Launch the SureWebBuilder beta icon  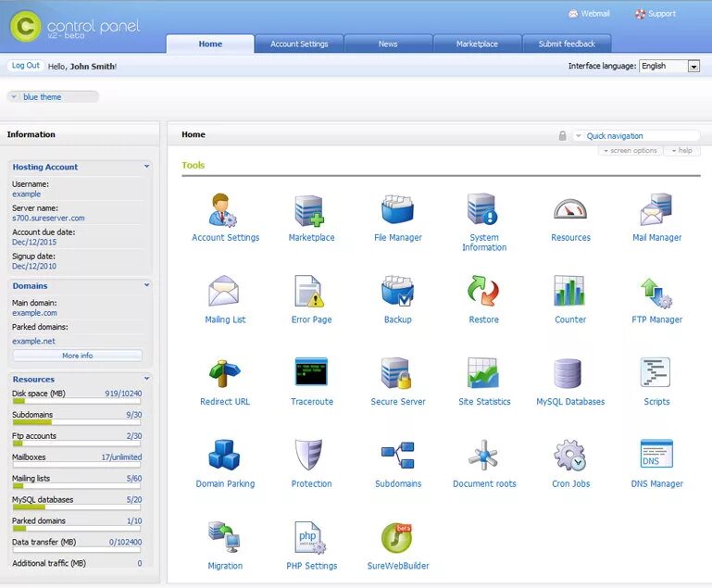[396, 538]
